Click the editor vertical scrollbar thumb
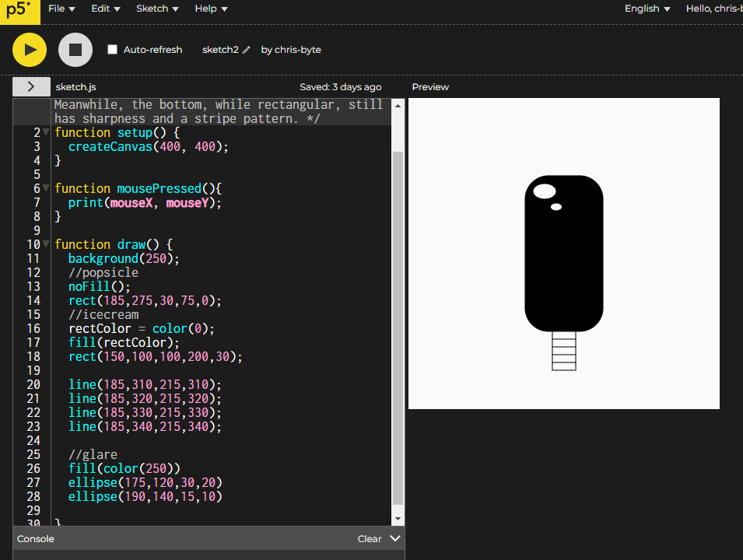743x560 pixels. (398, 328)
